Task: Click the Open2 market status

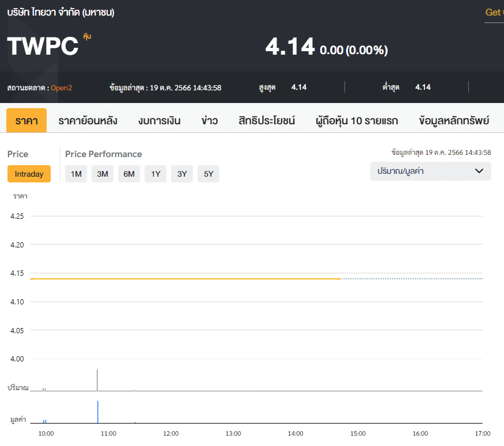Action: click(62, 87)
